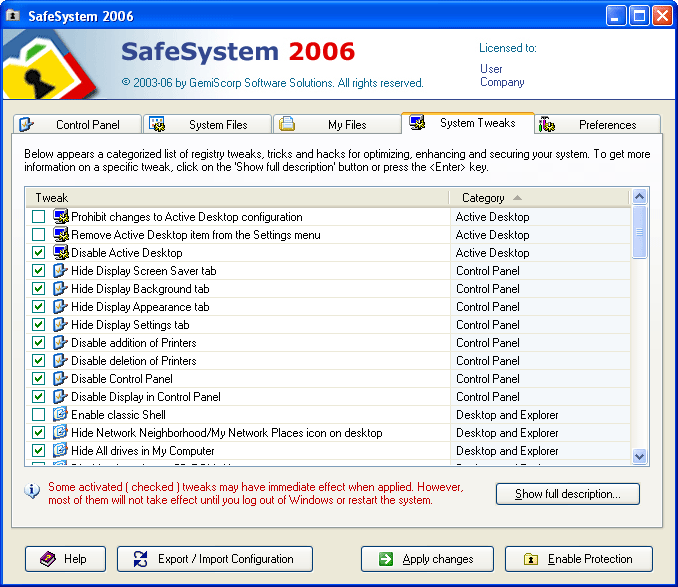Open the Preferences tab
Image resolution: width=678 pixels, height=587 pixels.
coord(598,124)
